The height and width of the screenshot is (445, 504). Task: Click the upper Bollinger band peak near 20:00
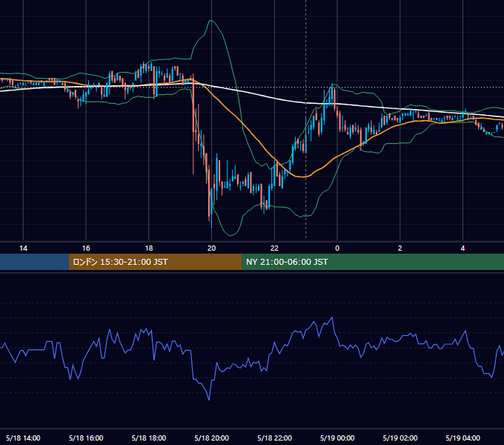pyautogui.click(x=210, y=21)
